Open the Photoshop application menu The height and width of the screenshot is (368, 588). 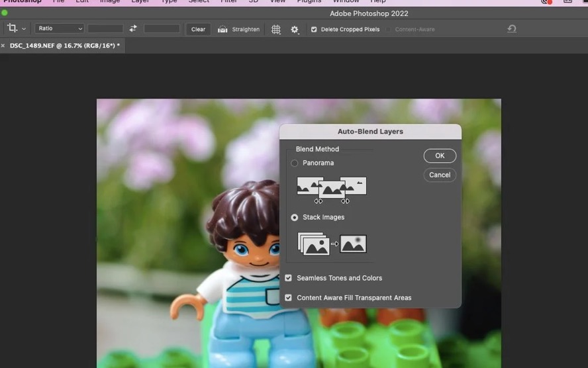pos(23,1)
